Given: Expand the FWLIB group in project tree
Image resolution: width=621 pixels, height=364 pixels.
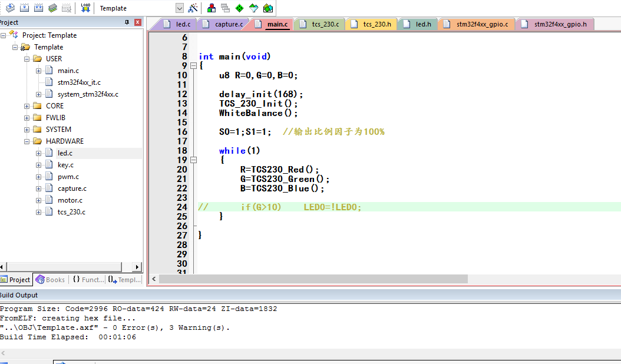Looking at the screenshot, I should pyautogui.click(x=27, y=118).
